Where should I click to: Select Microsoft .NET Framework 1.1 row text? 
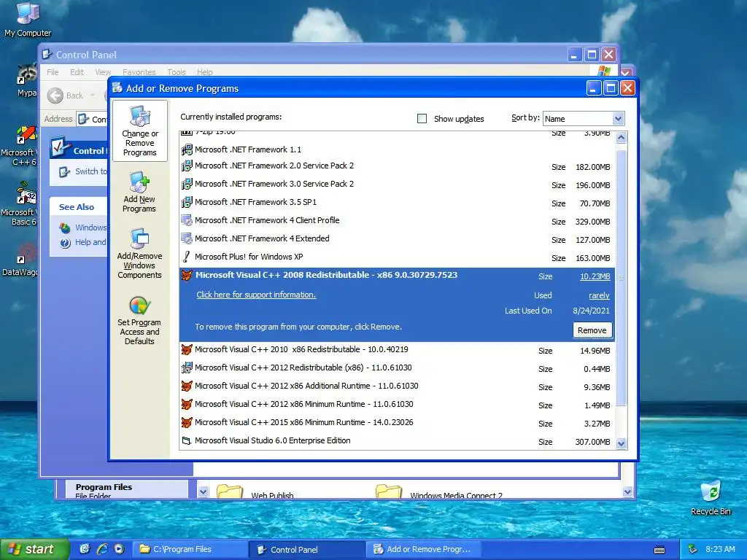coord(248,149)
